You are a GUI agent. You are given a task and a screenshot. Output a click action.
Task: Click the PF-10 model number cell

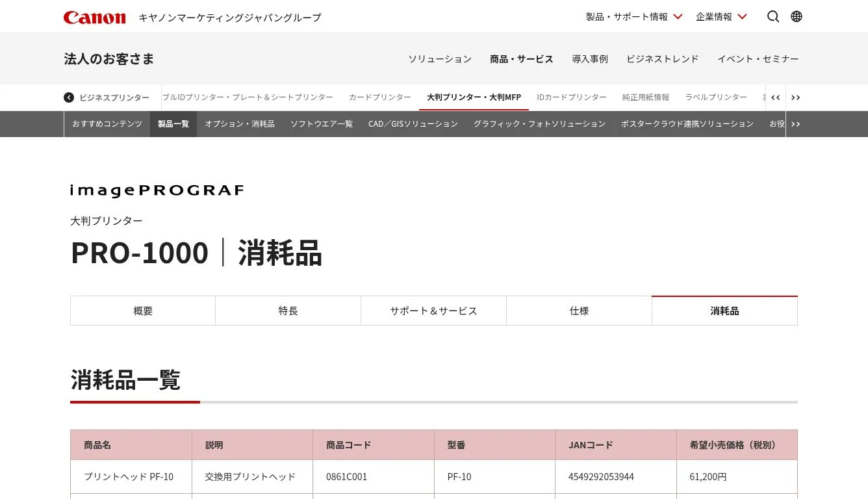click(495, 477)
